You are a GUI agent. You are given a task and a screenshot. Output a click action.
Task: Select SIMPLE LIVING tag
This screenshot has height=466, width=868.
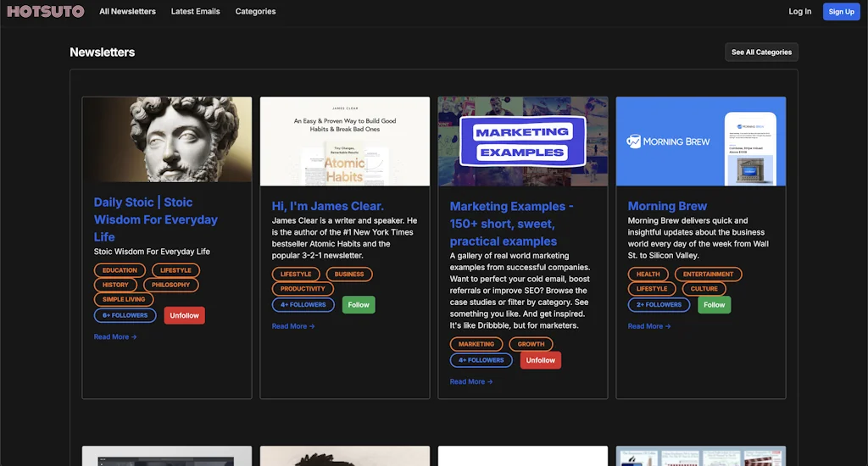coord(124,299)
